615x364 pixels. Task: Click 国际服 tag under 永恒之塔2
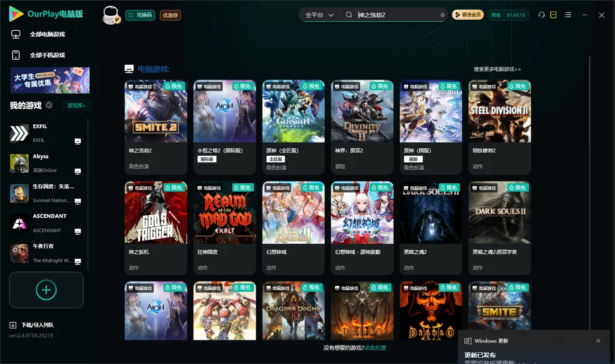(207, 159)
